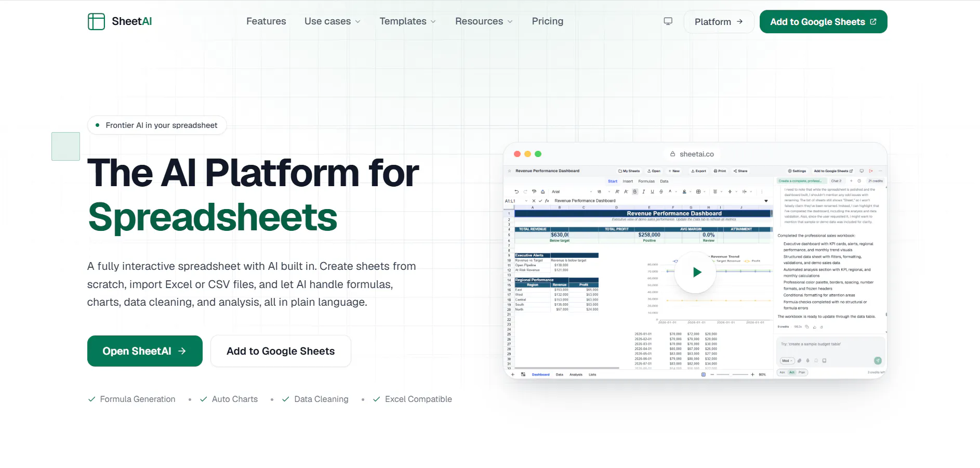Expand the Use cases navigation dropdown
Screen dimensions: 980x468
coord(332,21)
